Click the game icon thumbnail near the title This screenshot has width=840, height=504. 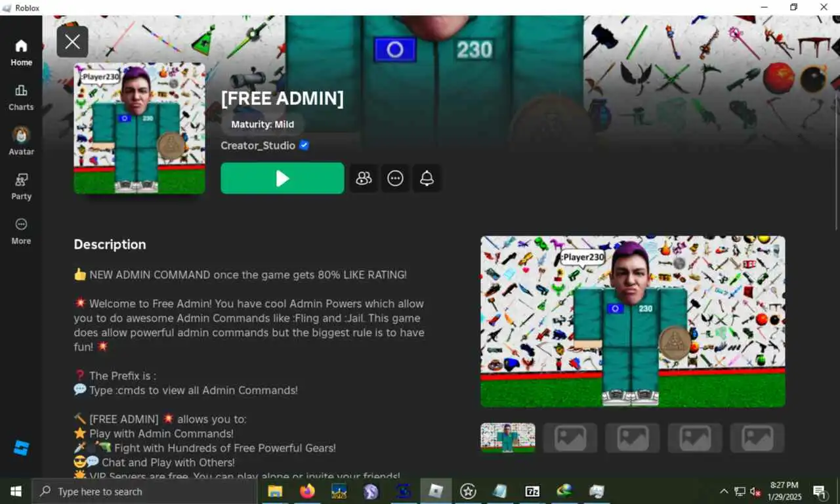pos(139,129)
